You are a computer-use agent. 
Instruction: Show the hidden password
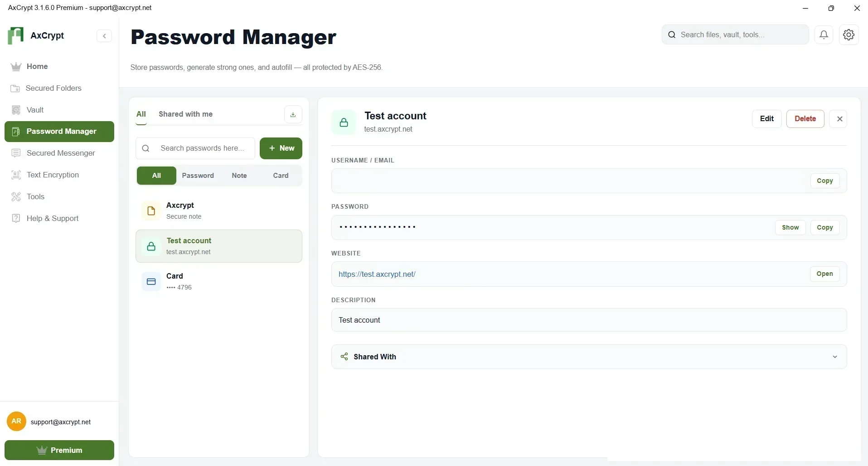[790, 227]
